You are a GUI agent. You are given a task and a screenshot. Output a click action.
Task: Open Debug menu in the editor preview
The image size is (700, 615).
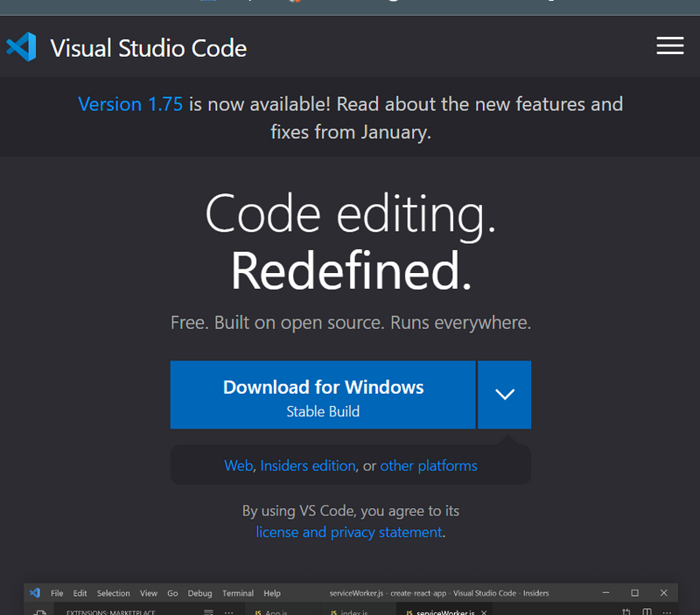(199, 593)
